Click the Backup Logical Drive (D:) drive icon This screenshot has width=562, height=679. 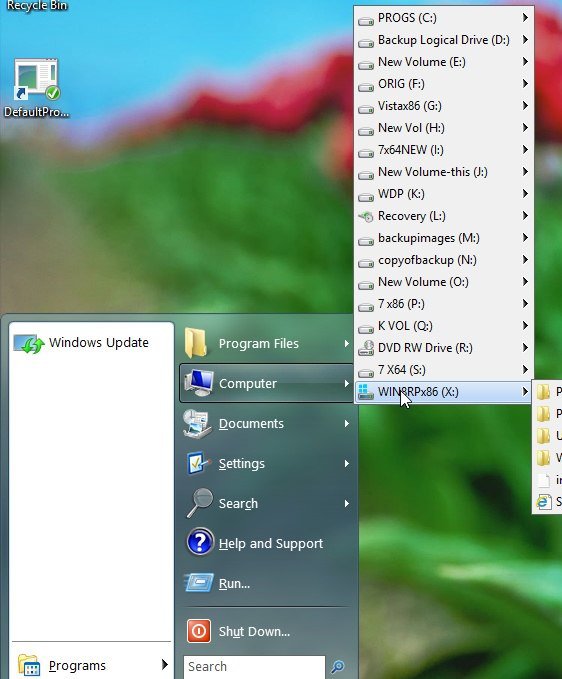pos(366,42)
